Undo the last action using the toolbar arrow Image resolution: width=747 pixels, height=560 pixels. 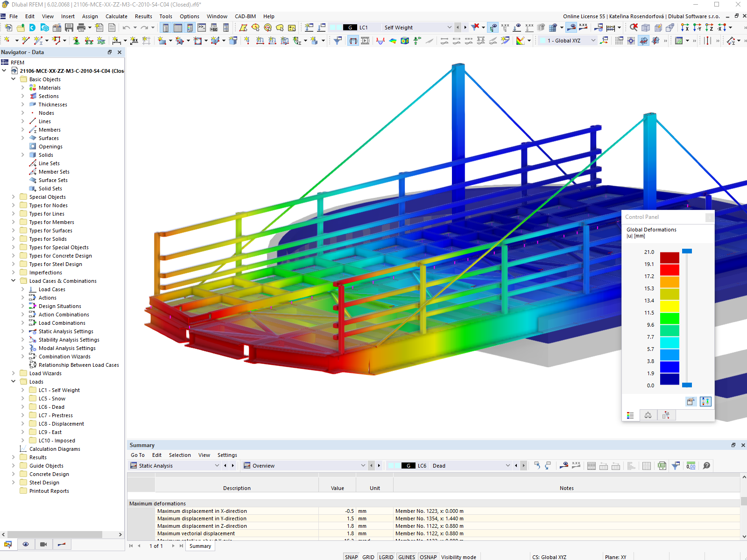tap(126, 28)
